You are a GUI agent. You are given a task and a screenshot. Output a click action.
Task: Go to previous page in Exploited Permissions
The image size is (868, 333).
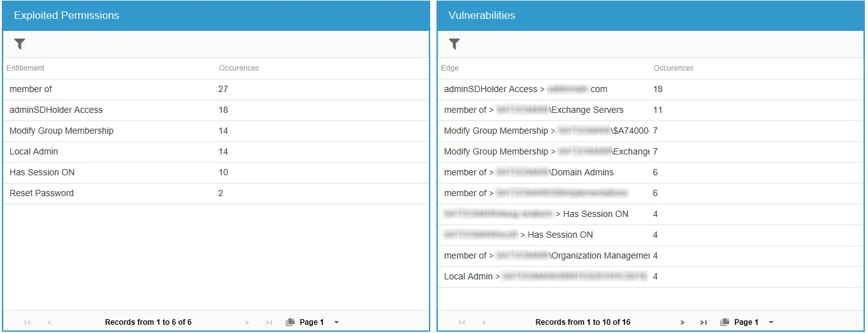coord(49,322)
